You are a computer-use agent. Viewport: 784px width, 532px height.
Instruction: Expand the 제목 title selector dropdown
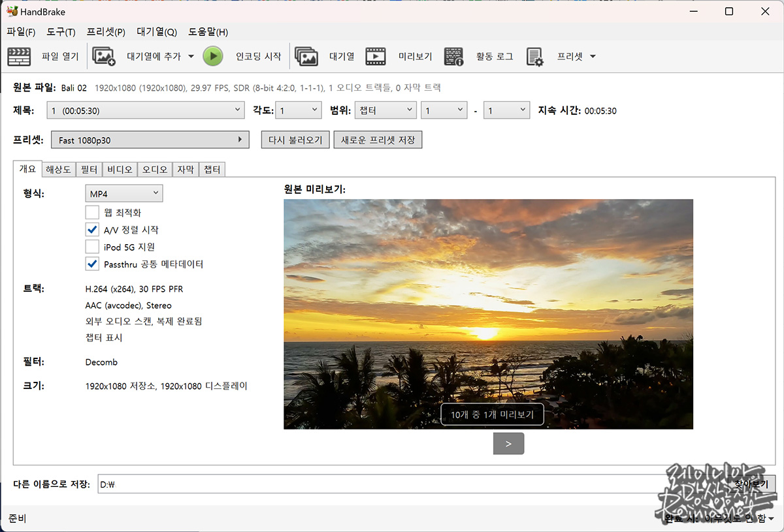[238, 110]
